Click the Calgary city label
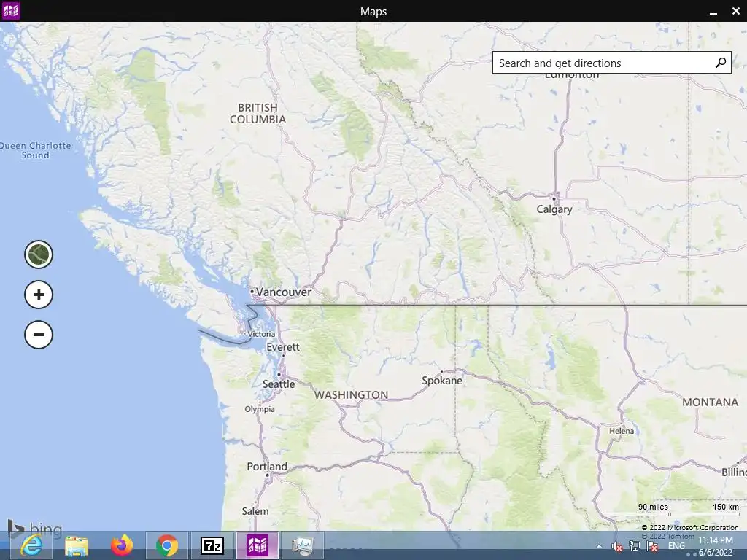 click(554, 209)
